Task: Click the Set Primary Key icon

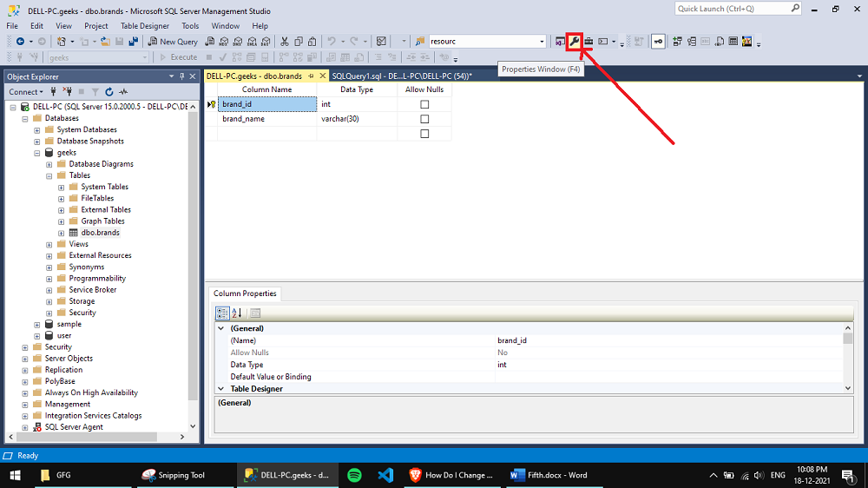Action: pyautogui.click(x=658, y=42)
